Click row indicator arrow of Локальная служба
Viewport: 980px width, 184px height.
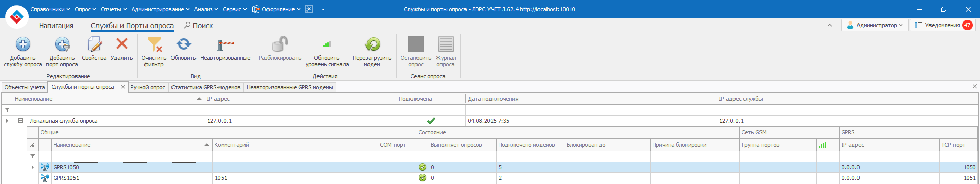(x=7, y=121)
